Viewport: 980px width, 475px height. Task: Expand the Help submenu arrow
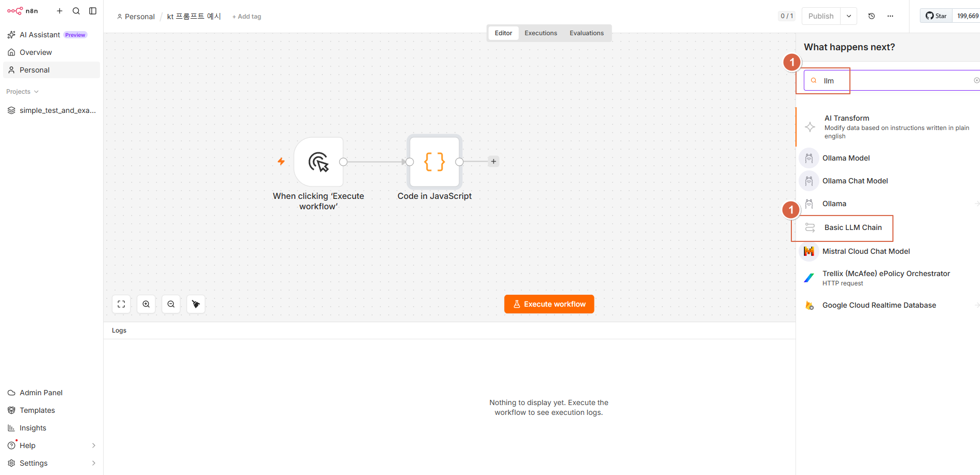click(x=94, y=445)
